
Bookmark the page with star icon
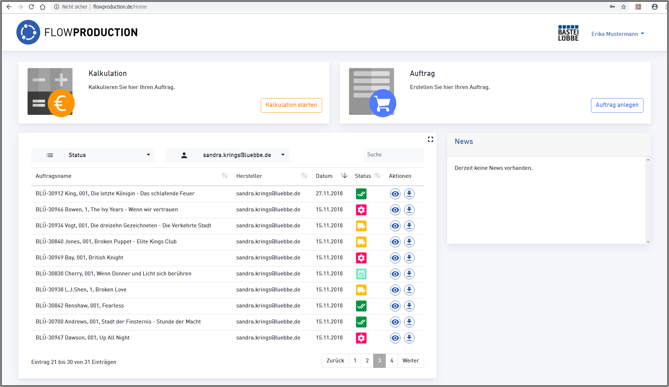click(623, 7)
